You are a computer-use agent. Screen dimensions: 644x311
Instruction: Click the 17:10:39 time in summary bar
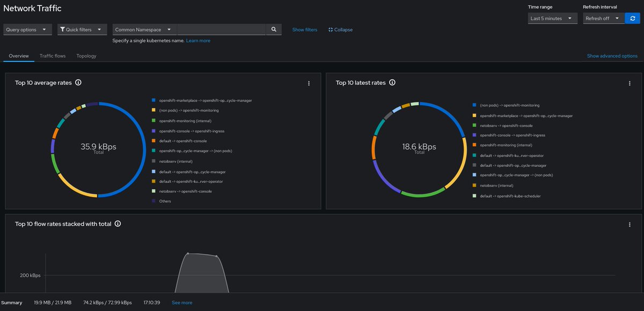click(151, 302)
